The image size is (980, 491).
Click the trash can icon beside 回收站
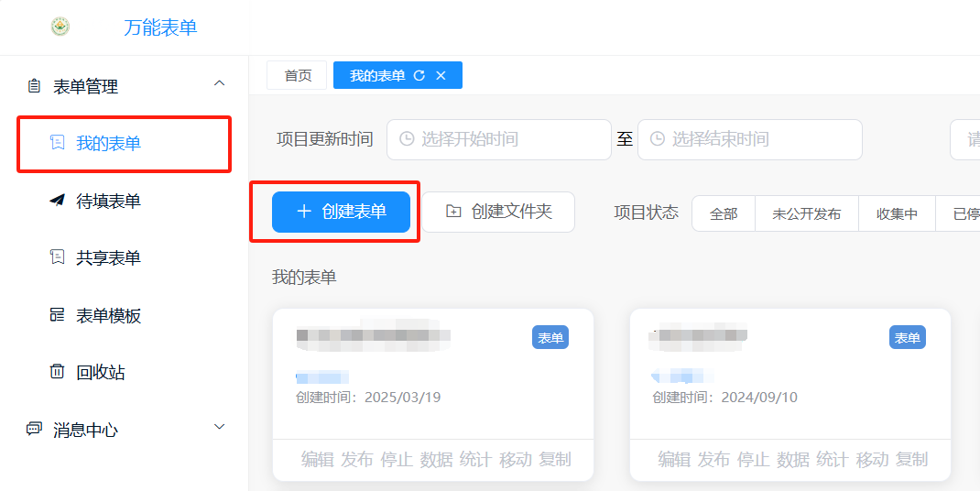(57, 372)
